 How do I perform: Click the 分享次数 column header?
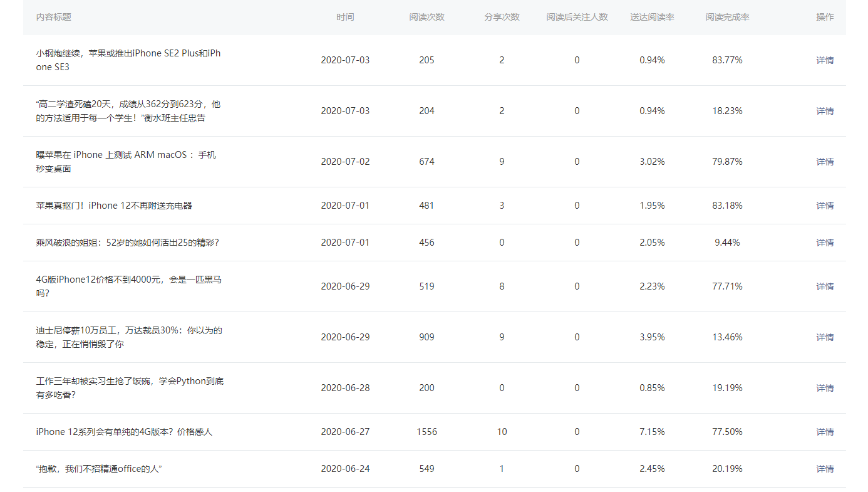point(502,17)
